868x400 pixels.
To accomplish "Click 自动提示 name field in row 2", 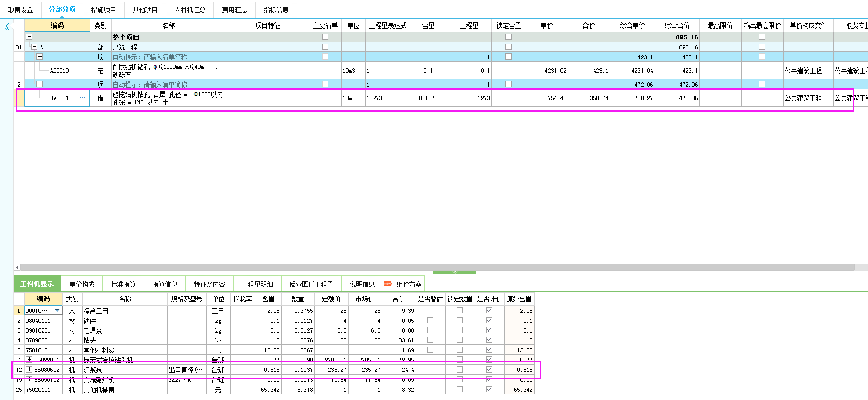I will click(169, 84).
